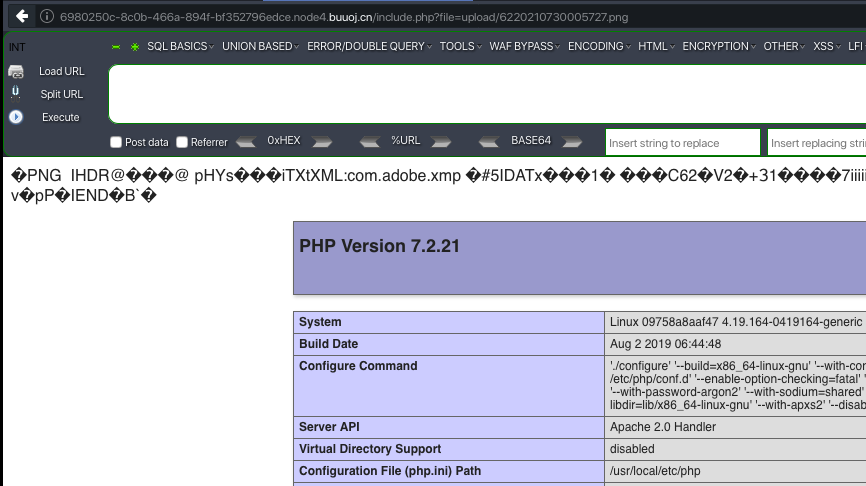
Task: Click the Load URL button label
Action: click(x=61, y=71)
